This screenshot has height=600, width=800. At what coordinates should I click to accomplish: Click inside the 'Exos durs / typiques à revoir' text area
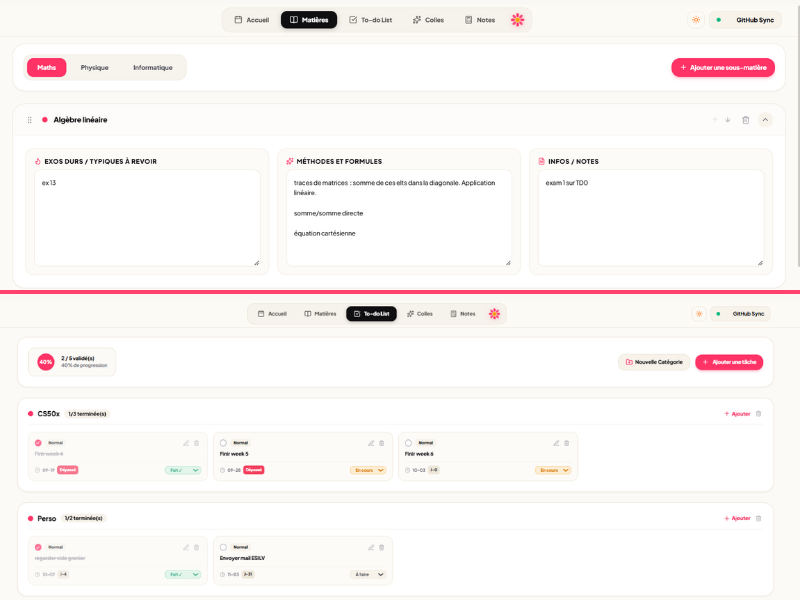click(147, 218)
